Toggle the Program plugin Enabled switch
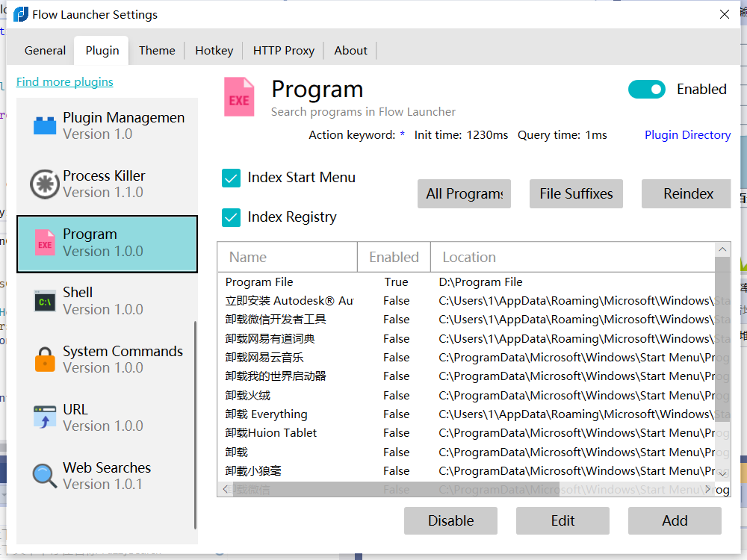 646,90
